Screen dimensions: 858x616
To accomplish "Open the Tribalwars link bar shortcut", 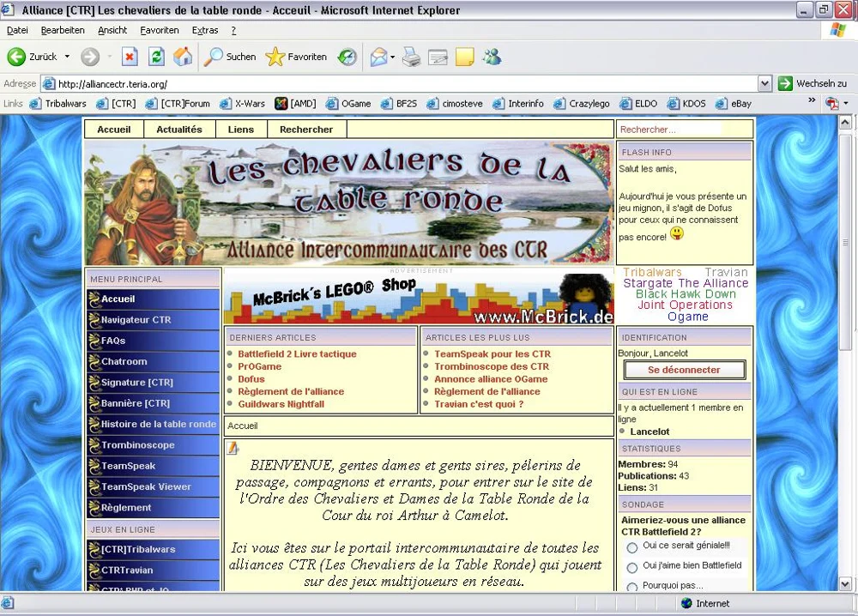I will (x=58, y=104).
